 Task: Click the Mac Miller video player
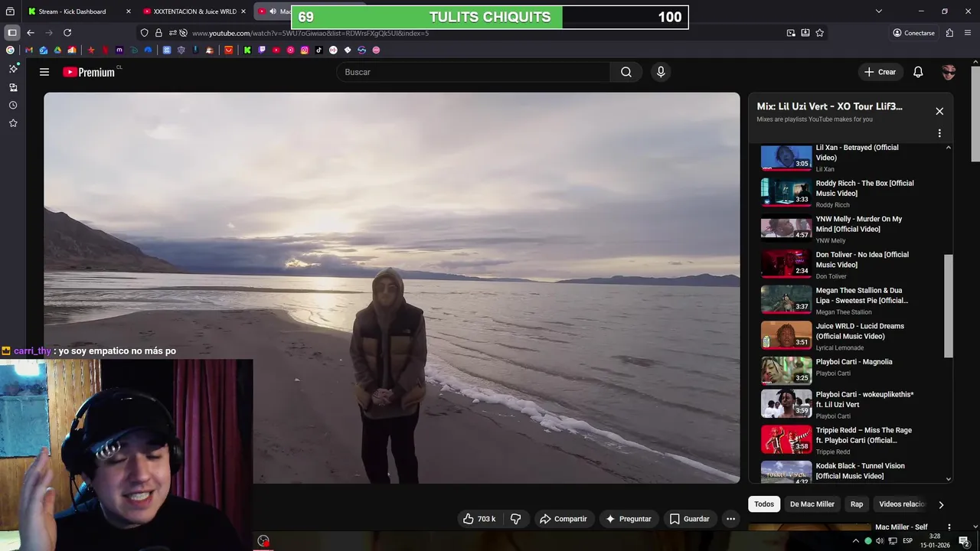[392, 288]
